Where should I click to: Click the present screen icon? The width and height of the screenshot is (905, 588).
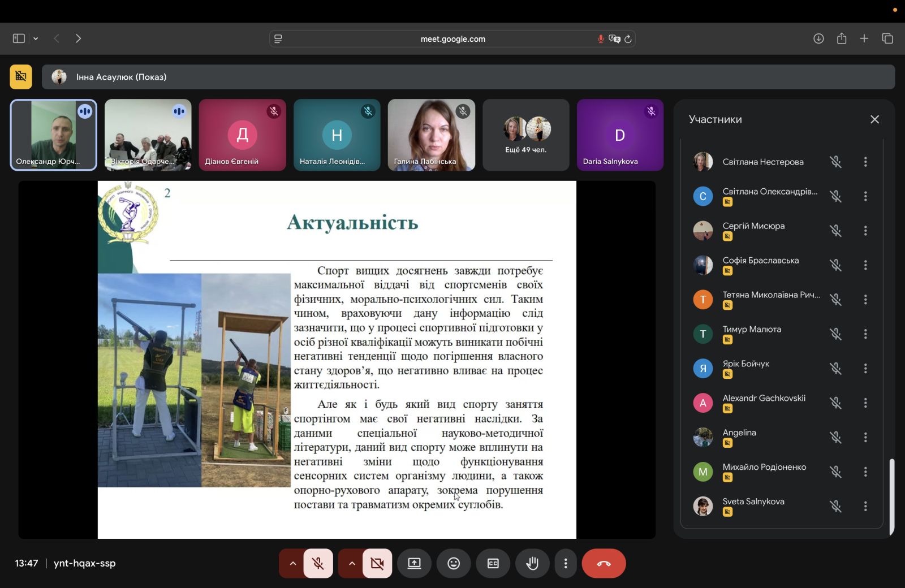[x=414, y=563]
